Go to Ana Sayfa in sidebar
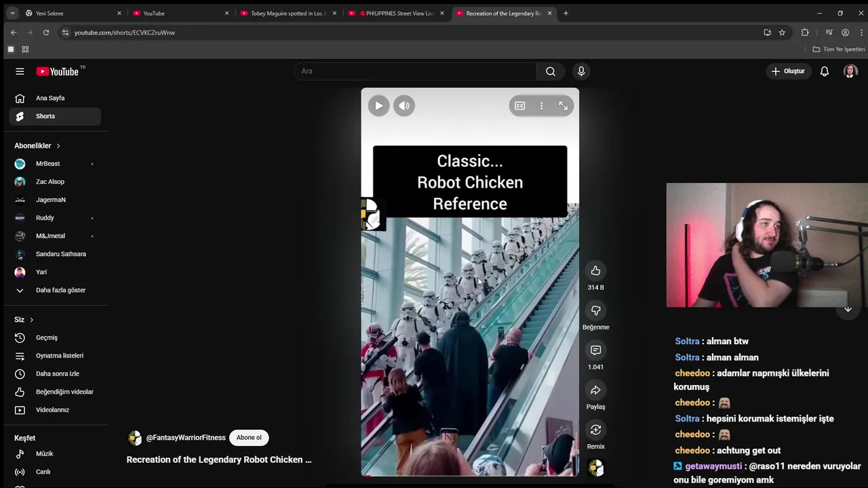Image resolution: width=868 pixels, height=488 pixels. point(56,98)
